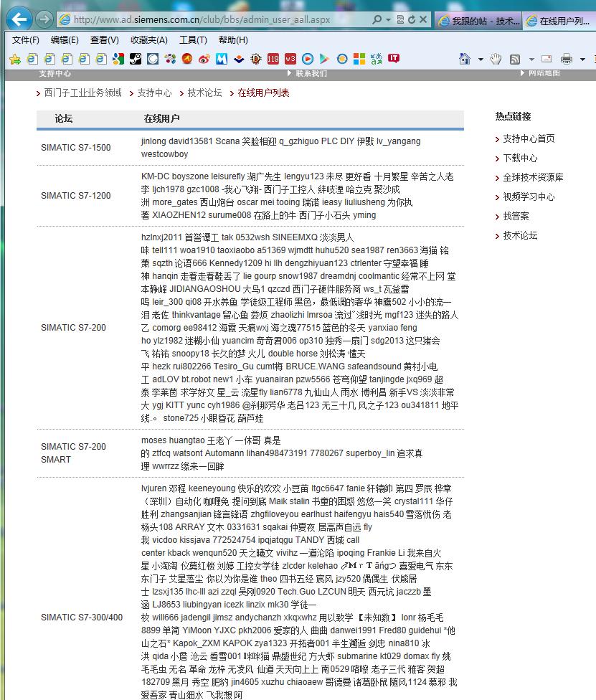
Task: Click user name westcowboy
Action: click(x=165, y=154)
